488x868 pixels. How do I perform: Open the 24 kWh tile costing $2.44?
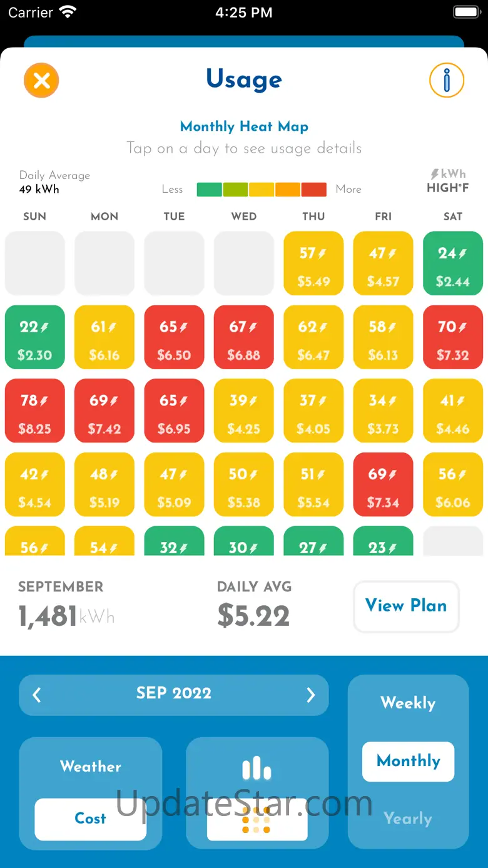coord(453,262)
